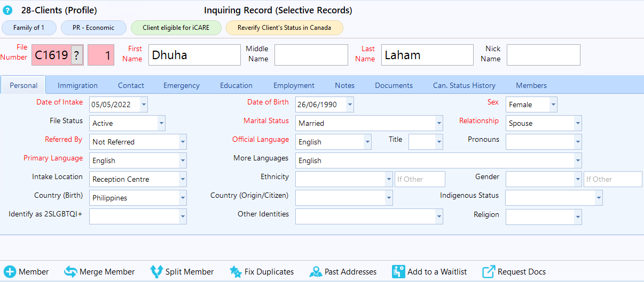Open the Can. Status History tab
This screenshot has width=644, height=282.
coord(464,85)
